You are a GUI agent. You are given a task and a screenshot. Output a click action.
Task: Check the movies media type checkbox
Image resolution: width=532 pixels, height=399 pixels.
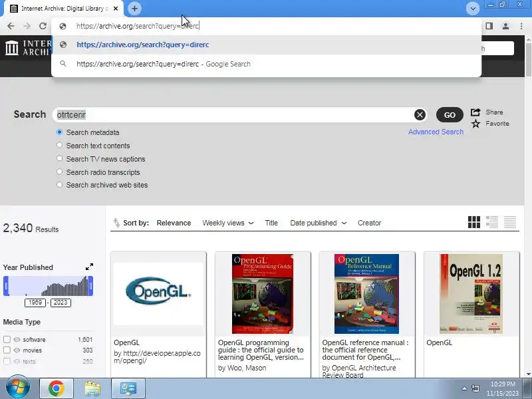tap(7, 350)
